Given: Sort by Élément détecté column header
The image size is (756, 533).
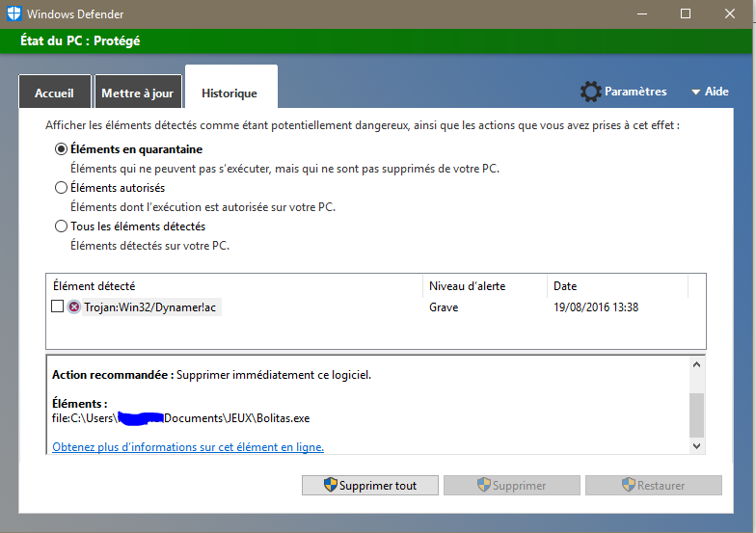Looking at the screenshot, I should [x=234, y=285].
